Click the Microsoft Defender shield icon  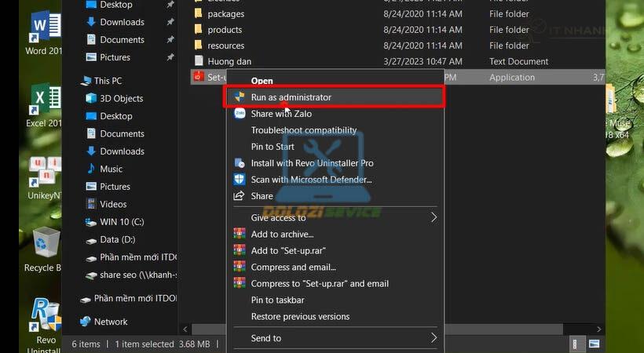click(x=240, y=180)
